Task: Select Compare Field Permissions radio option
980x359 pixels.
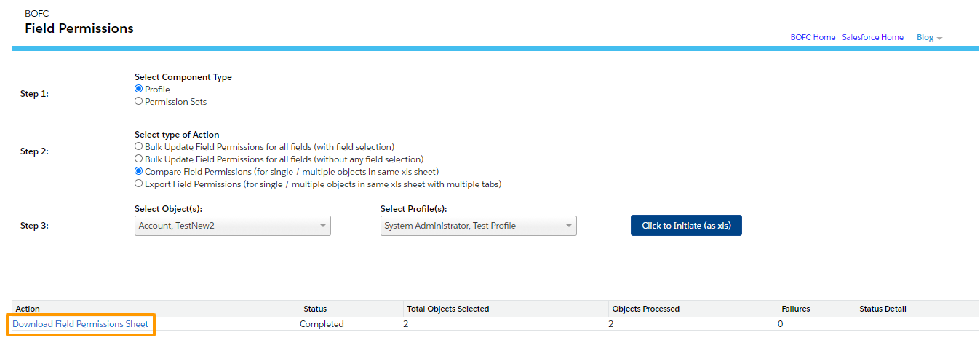Action: (x=139, y=171)
